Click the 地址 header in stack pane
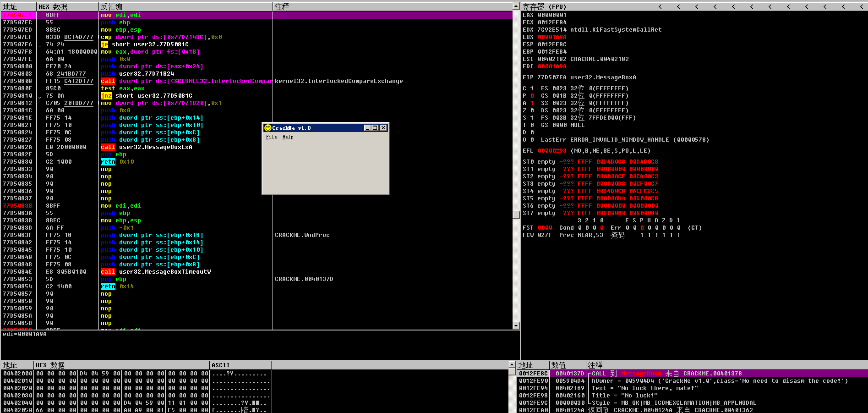 click(x=533, y=365)
